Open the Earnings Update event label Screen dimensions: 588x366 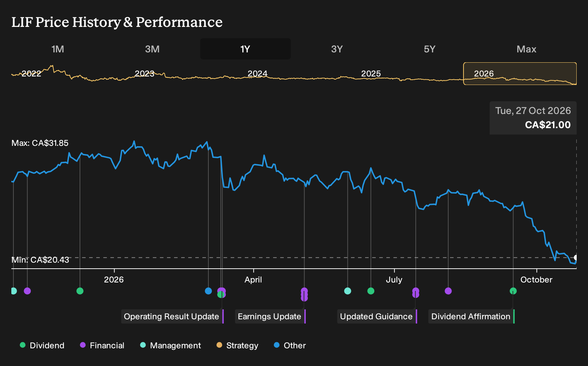[270, 316]
